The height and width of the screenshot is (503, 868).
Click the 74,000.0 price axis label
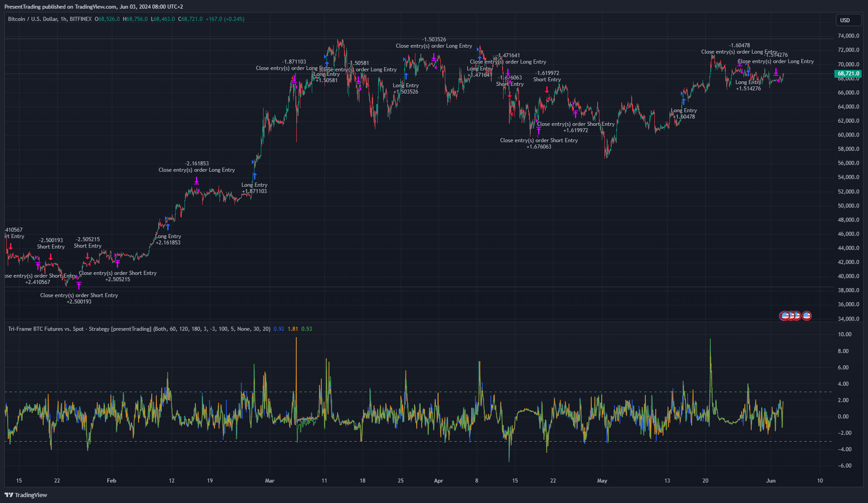848,36
